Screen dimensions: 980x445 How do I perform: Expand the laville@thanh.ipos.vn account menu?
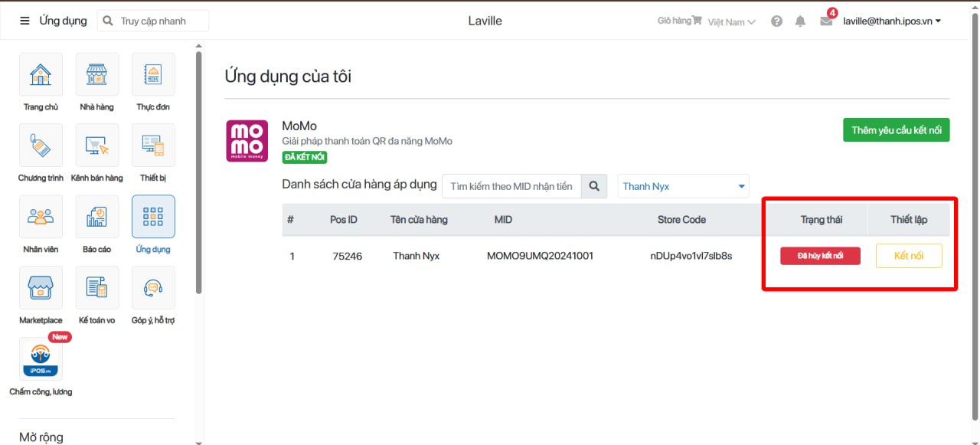[892, 21]
